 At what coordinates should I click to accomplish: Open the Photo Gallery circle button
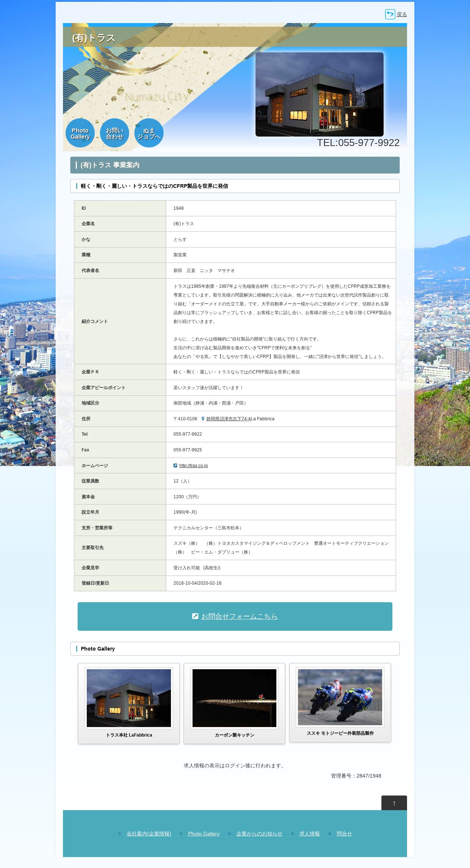point(80,133)
